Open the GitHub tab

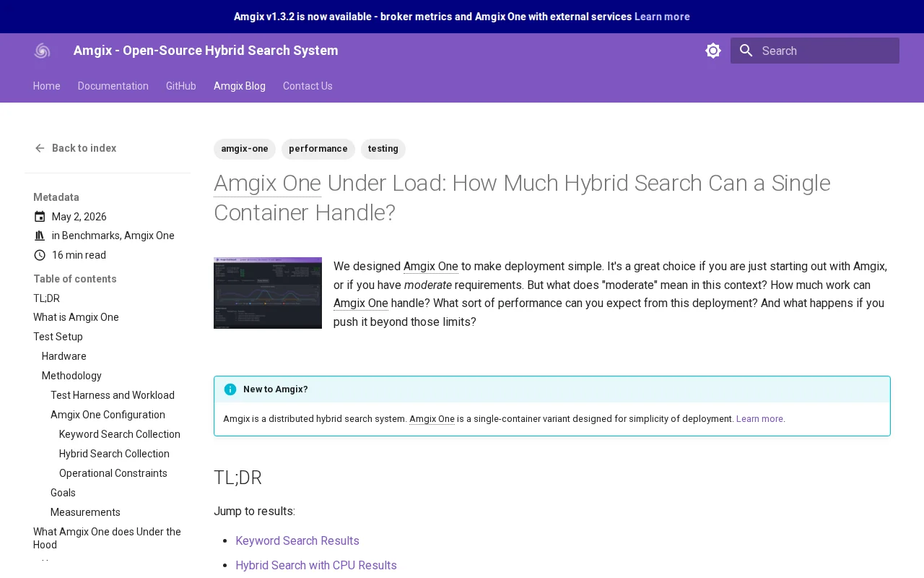click(x=181, y=86)
